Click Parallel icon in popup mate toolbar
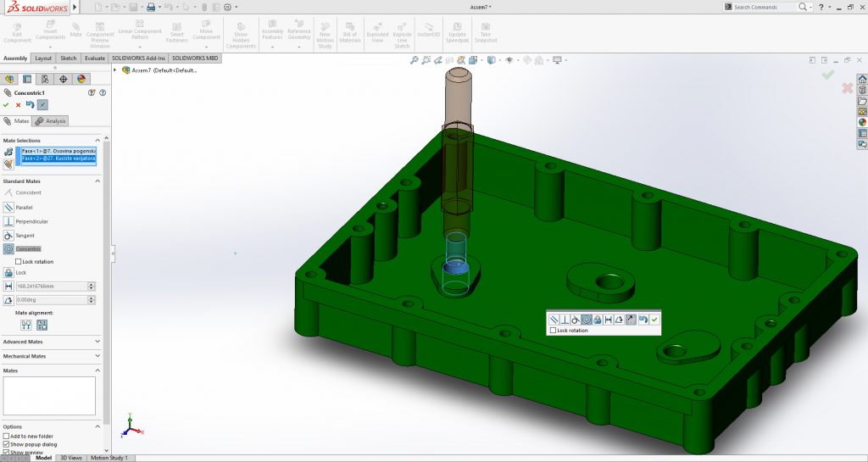The image size is (868, 462). click(x=554, y=320)
